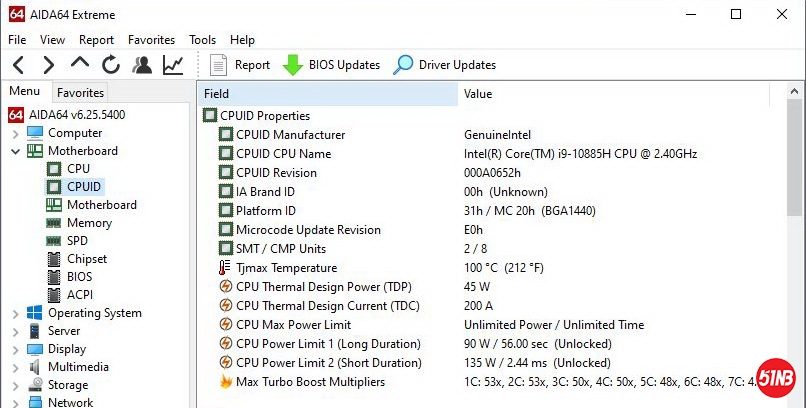Switch to the Favorites tab
Image resolution: width=806 pixels, height=408 pixels.
[x=80, y=92]
